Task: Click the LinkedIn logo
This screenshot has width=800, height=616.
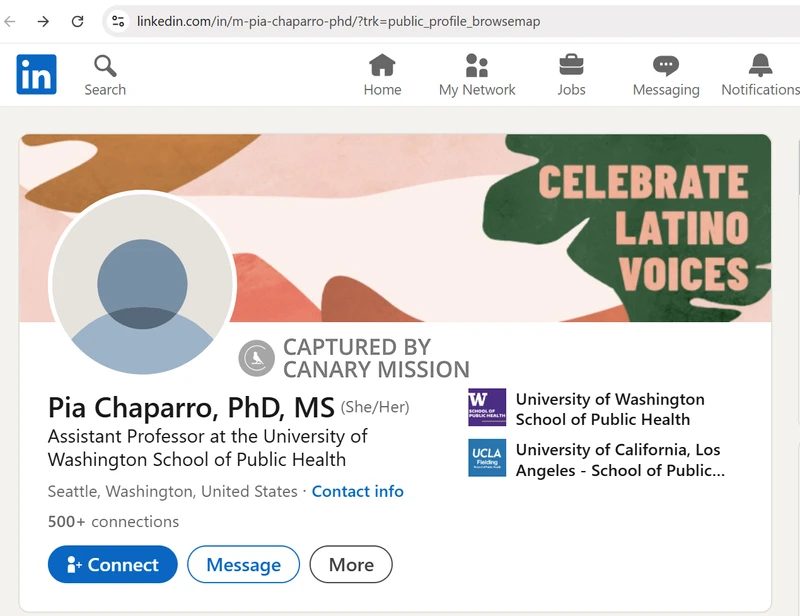Action: pos(36,75)
